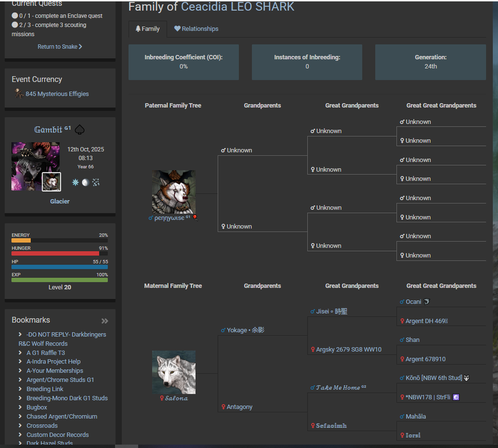Click the Mysterious Effigies currency icon
This screenshot has height=448, width=498.
19,94
